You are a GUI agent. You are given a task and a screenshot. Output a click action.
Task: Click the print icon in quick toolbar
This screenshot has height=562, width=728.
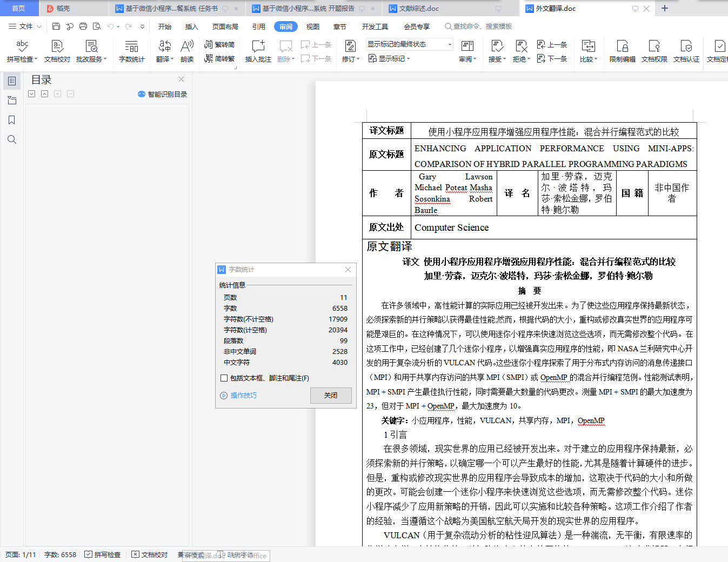[83, 26]
